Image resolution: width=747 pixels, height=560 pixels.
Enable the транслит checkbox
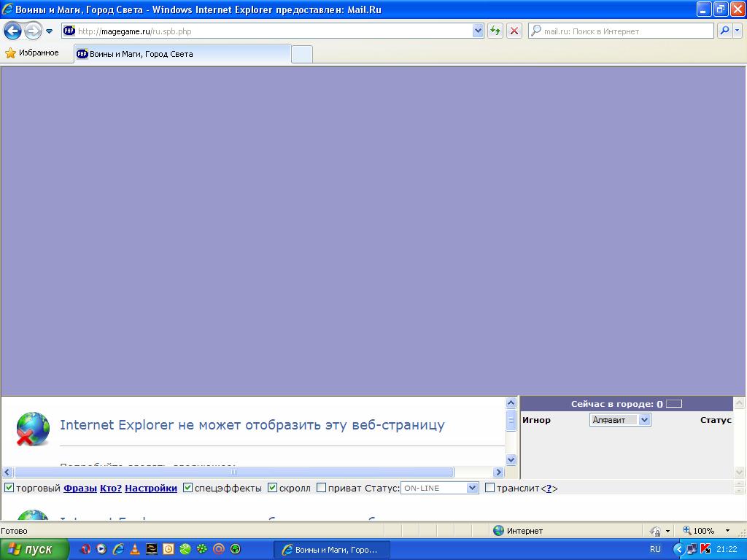489,488
